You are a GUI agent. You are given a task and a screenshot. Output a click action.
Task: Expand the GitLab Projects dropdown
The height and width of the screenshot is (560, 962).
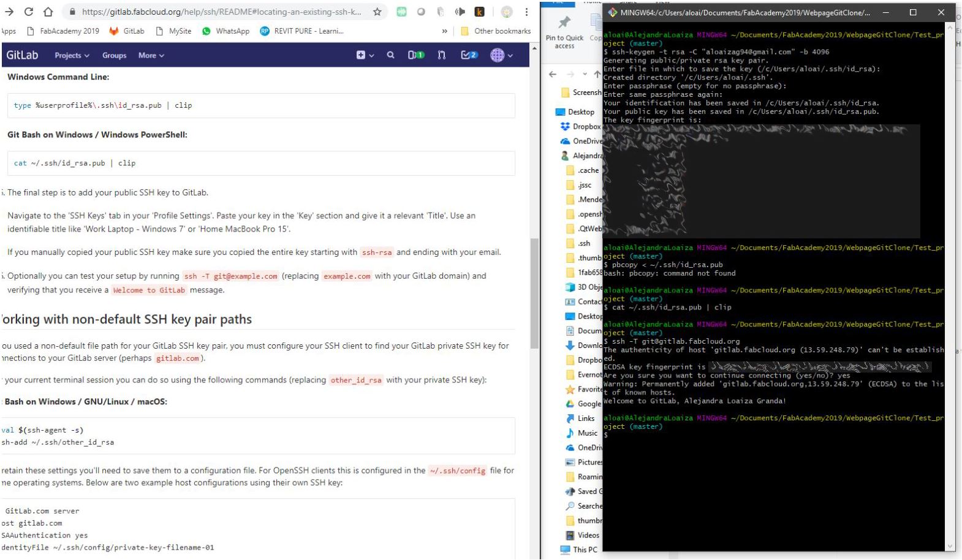[72, 55]
